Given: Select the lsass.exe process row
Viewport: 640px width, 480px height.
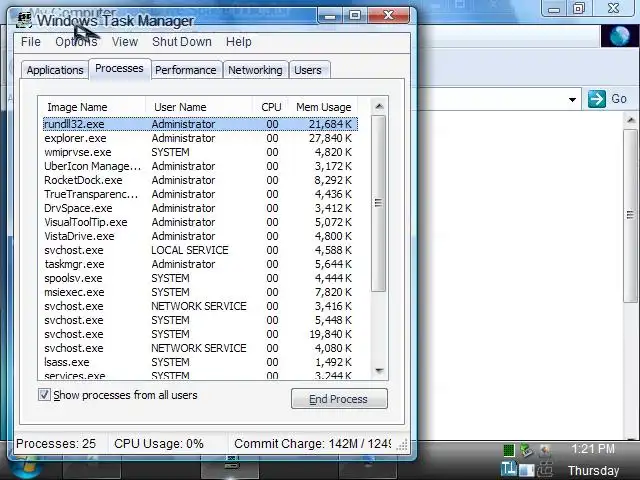Looking at the screenshot, I should [x=200, y=362].
